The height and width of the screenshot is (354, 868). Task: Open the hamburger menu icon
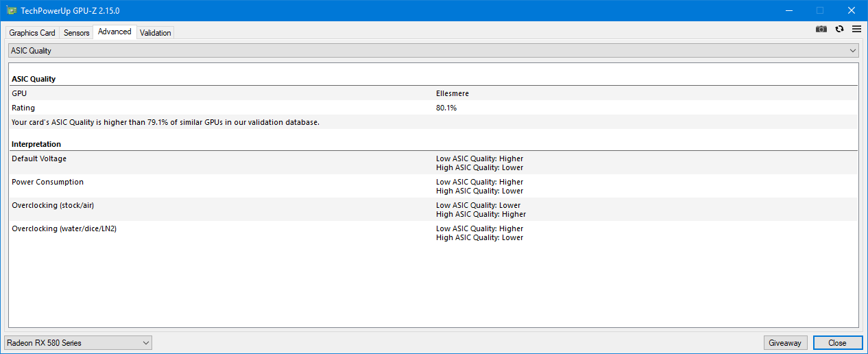click(x=856, y=29)
